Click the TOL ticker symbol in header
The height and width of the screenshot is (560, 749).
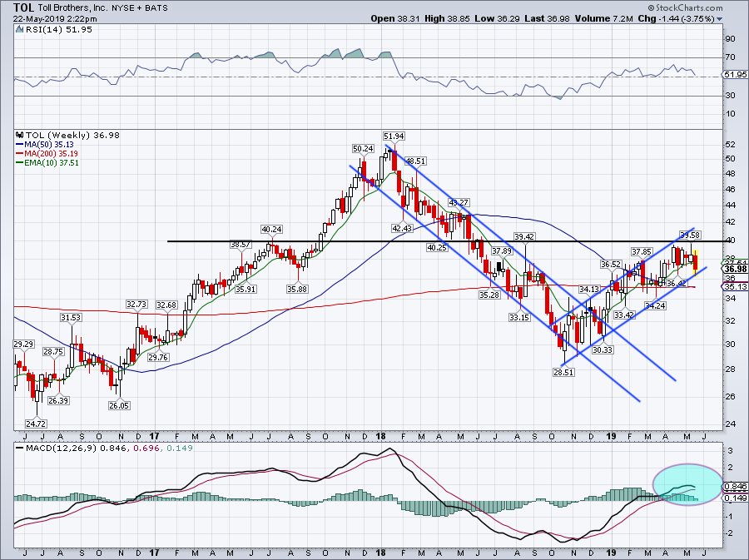pos(23,7)
